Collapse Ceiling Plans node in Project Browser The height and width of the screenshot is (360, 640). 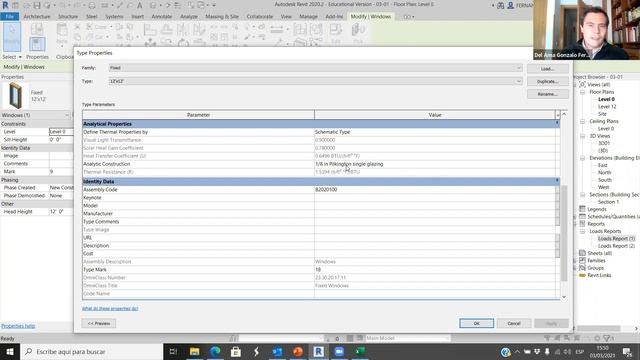click(x=582, y=121)
